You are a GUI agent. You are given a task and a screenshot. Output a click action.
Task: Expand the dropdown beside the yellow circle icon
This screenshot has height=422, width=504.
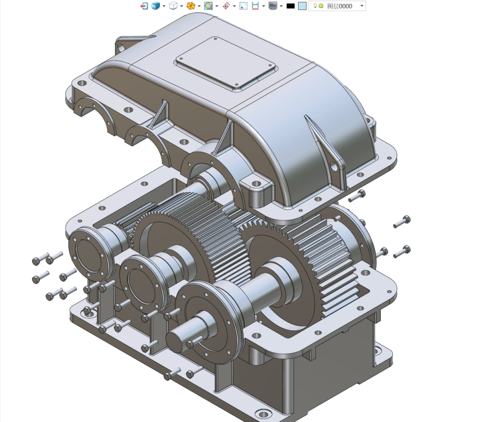point(217,6)
